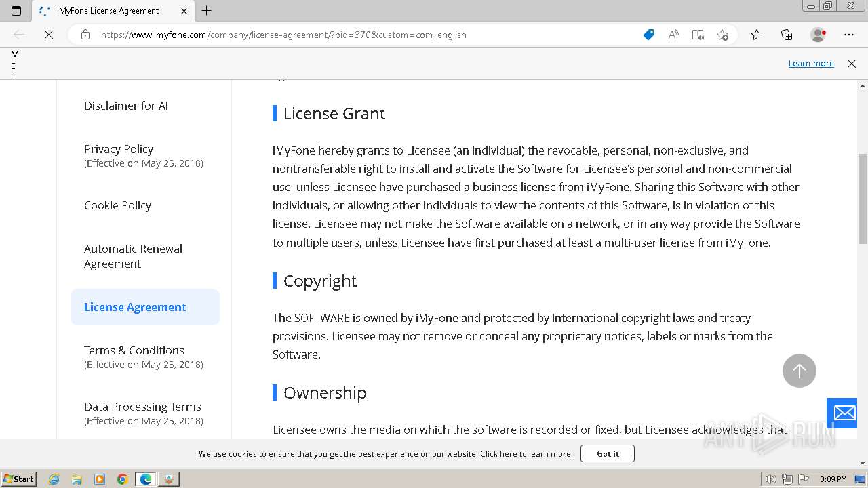Click the License Grant heading
Image resolution: width=868 pixels, height=488 pixels.
click(x=334, y=113)
